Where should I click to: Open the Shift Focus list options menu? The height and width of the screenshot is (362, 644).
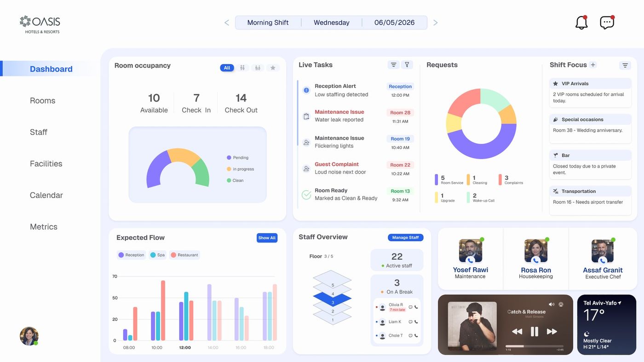coord(625,65)
